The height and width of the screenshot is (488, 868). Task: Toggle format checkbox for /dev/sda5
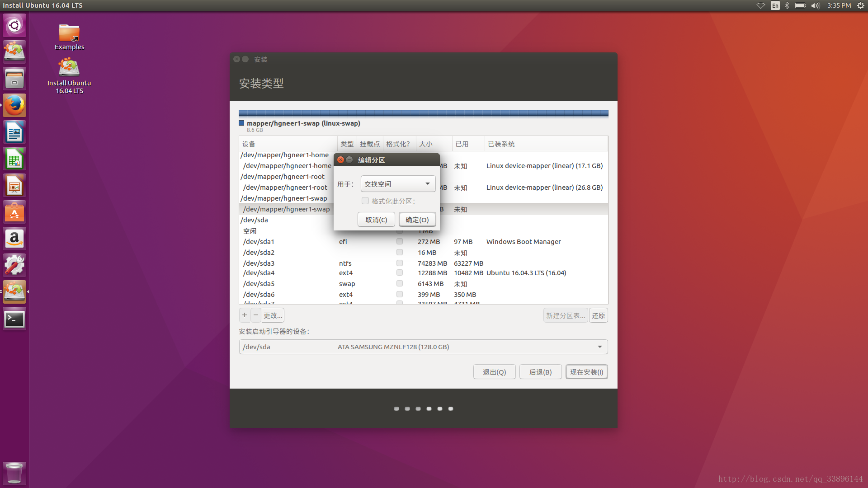click(x=400, y=284)
